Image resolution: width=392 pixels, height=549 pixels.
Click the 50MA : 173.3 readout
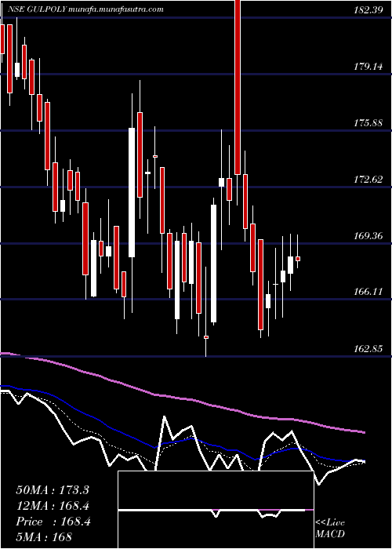(x=53, y=490)
